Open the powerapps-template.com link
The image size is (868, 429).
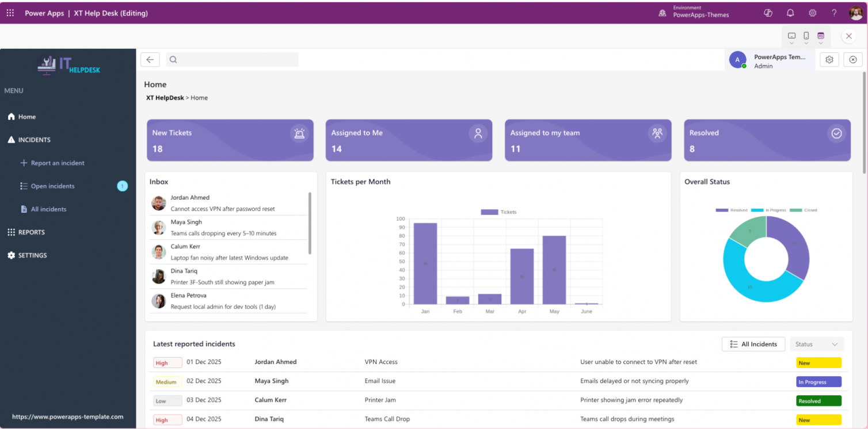pyautogui.click(x=67, y=416)
